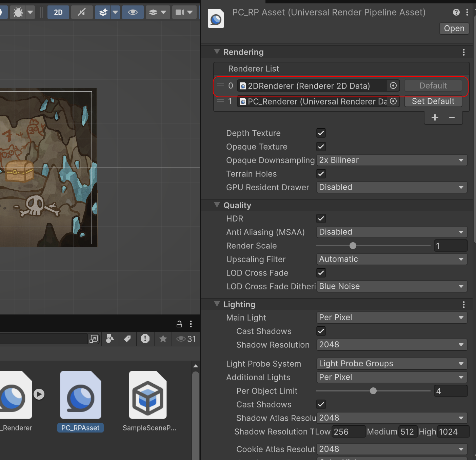The image size is (476, 460).
Task: Remove a renderer with the minus icon
Action: tap(452, 117)
